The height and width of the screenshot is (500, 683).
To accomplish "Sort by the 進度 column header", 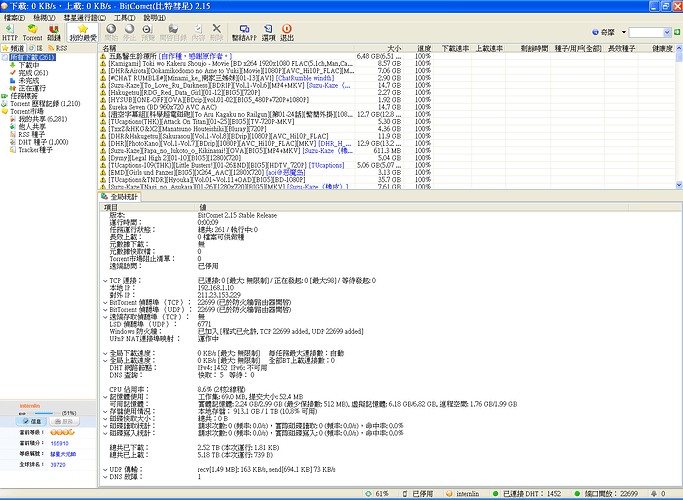I will [x=418, y=48].
